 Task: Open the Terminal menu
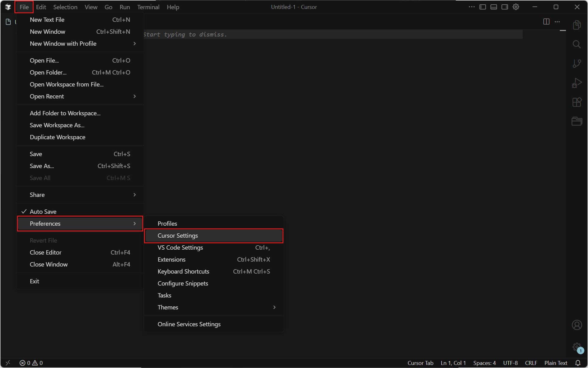(148, 7)
